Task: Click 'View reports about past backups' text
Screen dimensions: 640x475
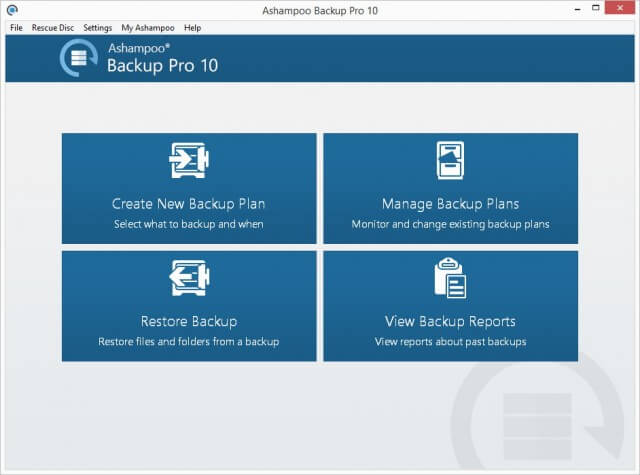Action: [450, 342]
